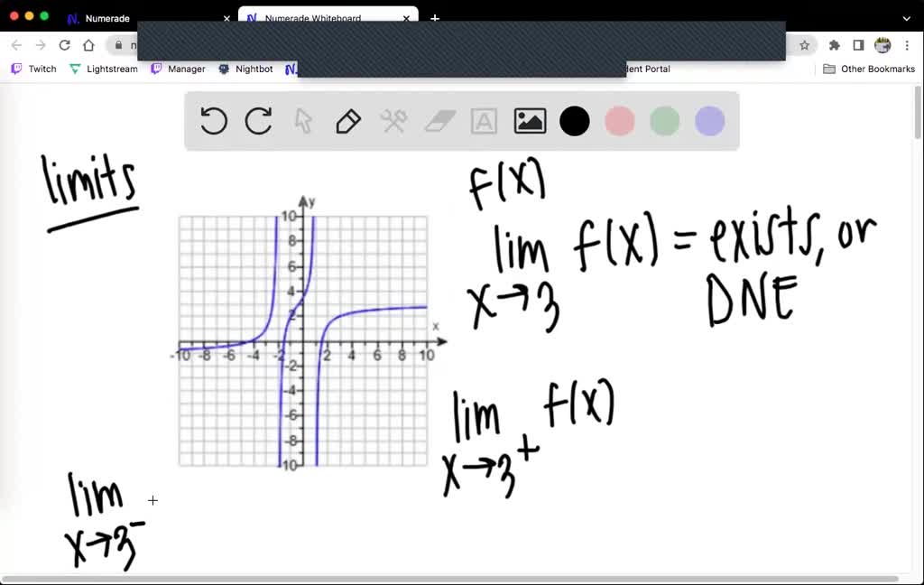
Task: Select the Eraser tool
Action: tap(439, 121)
